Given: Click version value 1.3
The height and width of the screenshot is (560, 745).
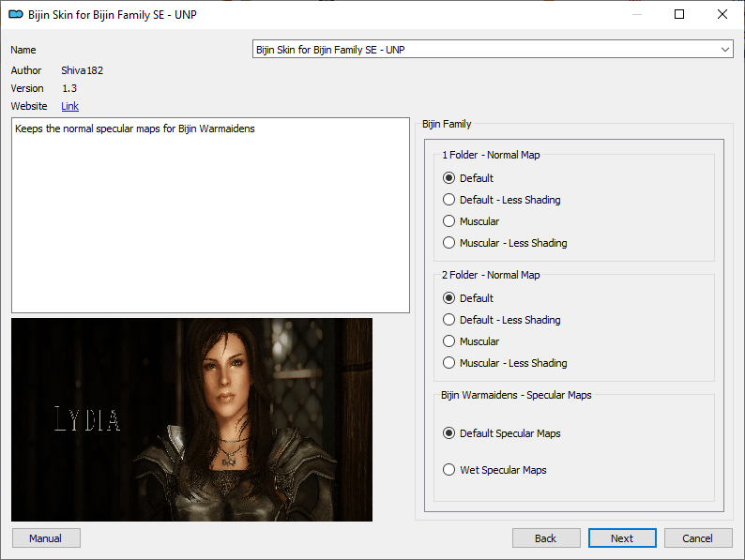Looking at the screenshot, I should click(69, 88).
